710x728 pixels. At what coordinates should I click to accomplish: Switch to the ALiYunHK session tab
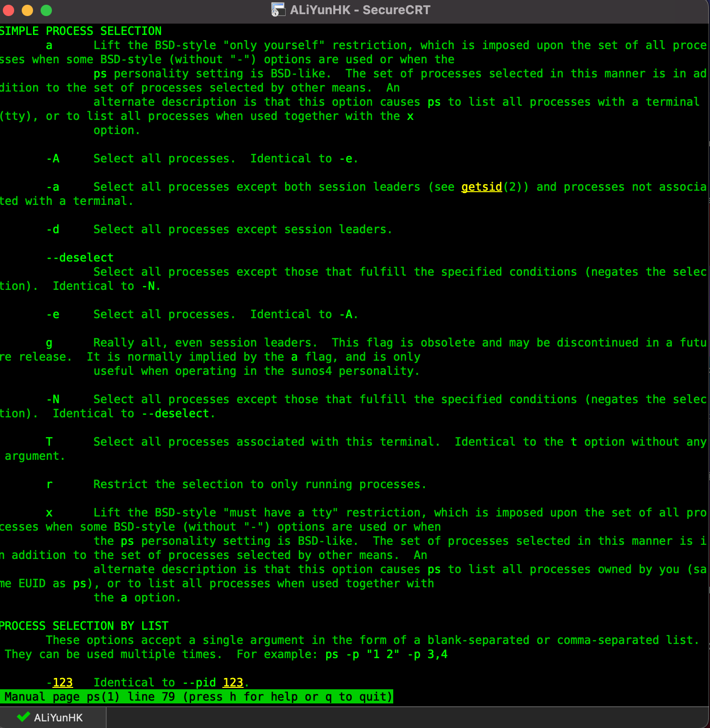pyautogui.click(x=53, y=718)
